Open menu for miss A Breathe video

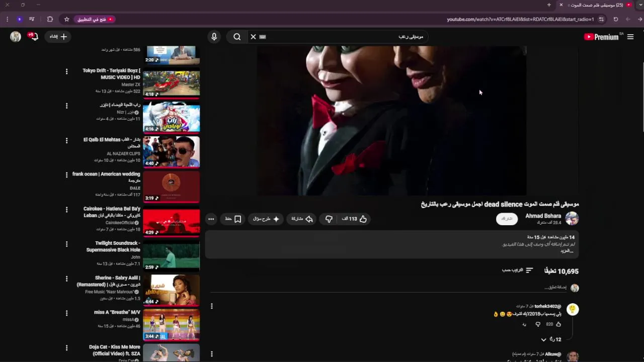point(66,313)
